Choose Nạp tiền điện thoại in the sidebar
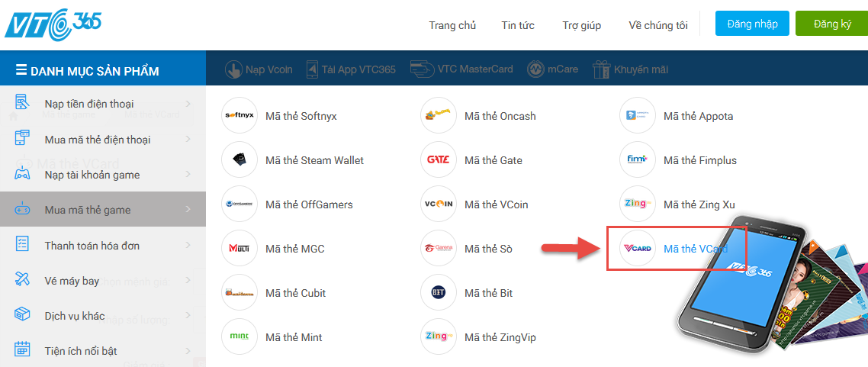868x367 pixels. pos(103,104)
